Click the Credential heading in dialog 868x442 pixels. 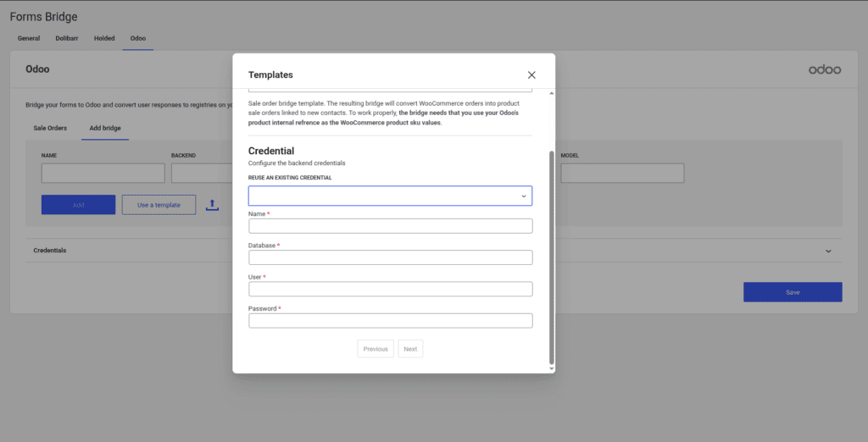click(271, 151)
